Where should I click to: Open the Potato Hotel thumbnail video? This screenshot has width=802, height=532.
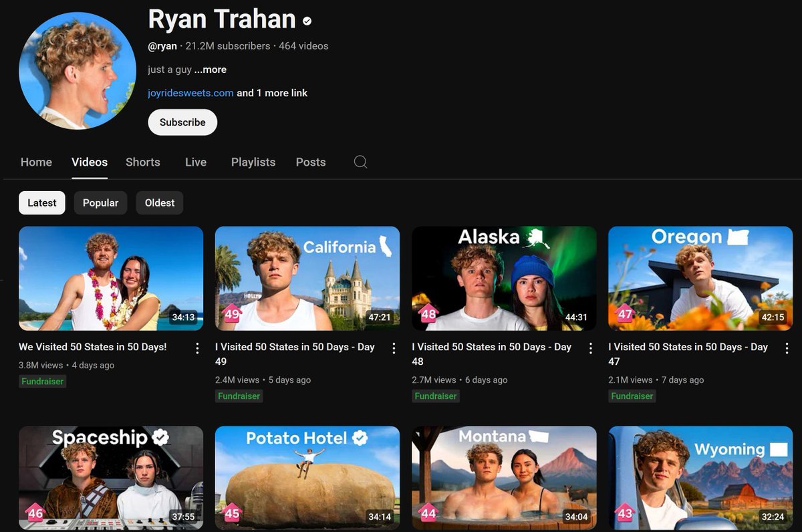[307, 479]
